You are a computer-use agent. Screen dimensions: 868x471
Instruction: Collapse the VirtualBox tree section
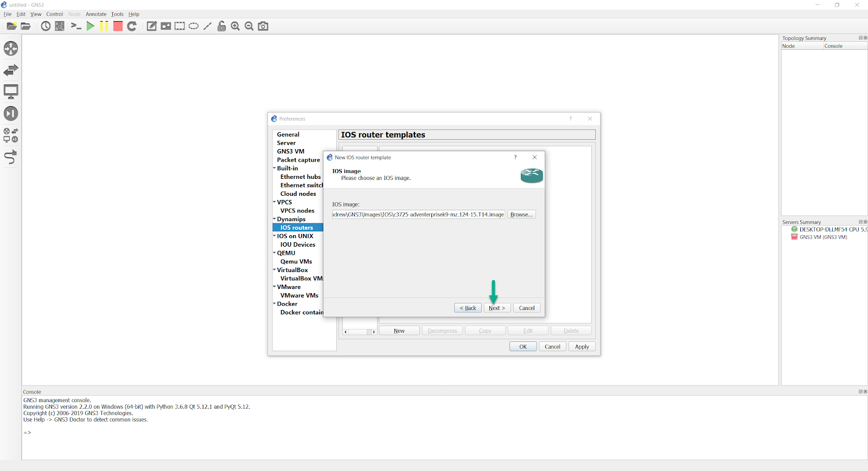[275, 270]
